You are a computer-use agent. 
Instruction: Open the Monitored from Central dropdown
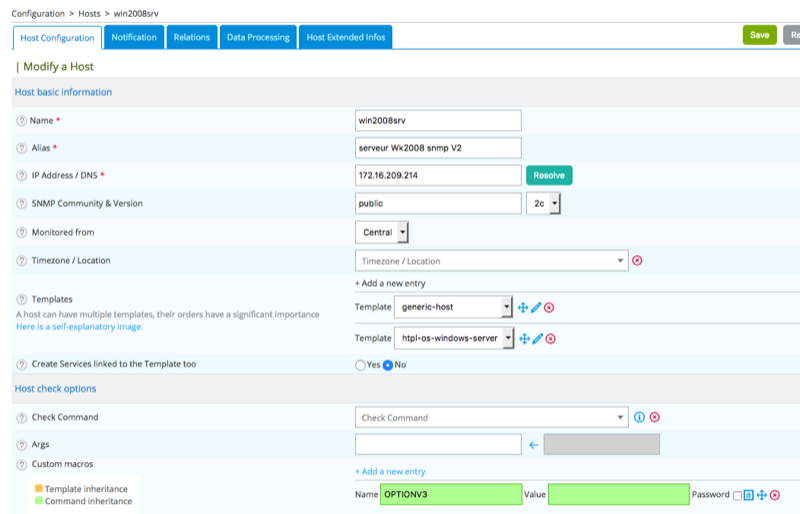point(382,232)
